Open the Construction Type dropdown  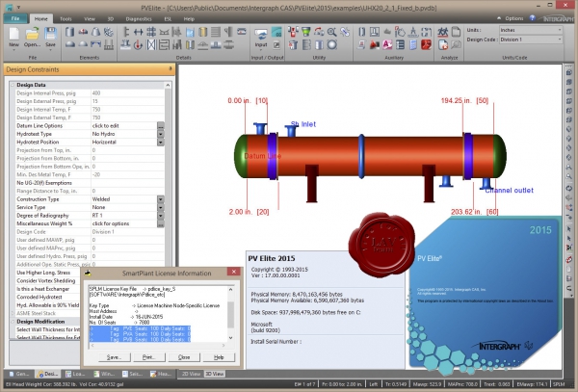[161, 199]
